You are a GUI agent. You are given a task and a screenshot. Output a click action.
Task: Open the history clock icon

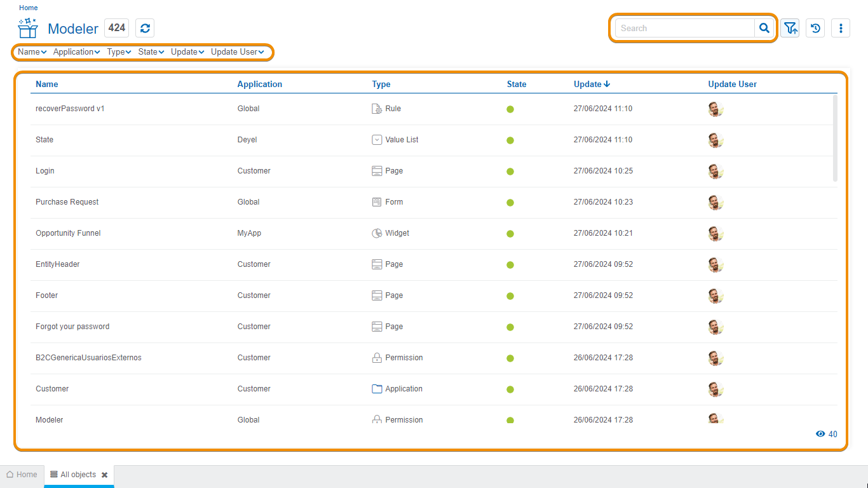tap(815, 28)
